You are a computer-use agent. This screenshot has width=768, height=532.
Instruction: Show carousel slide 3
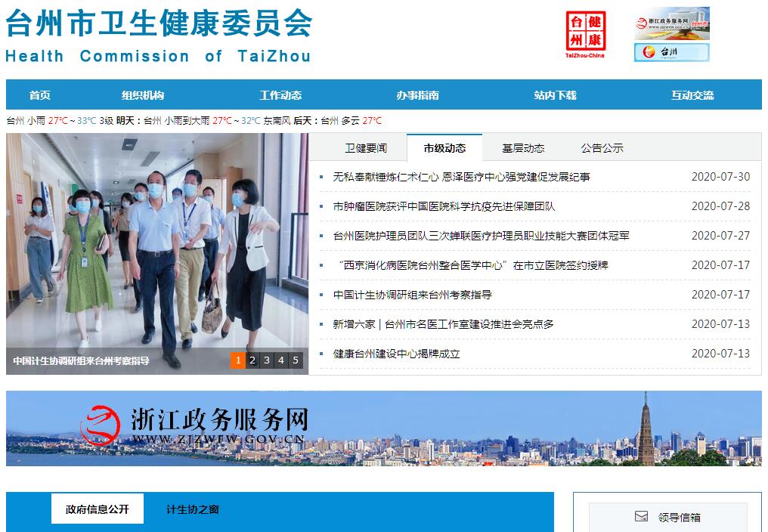(266, 360)
